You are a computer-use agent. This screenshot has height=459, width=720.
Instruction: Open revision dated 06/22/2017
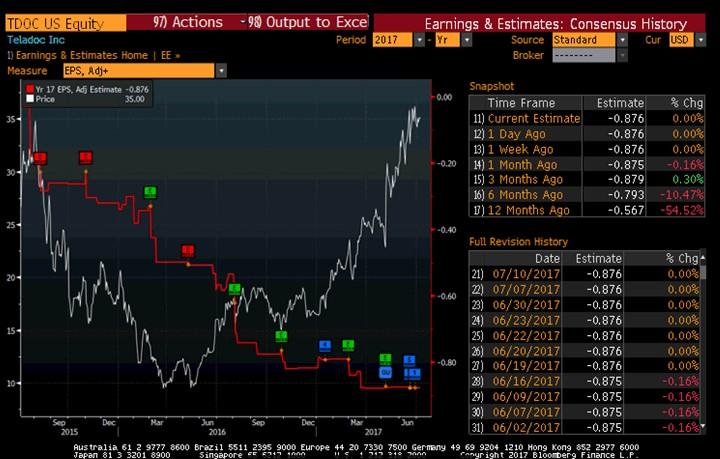pos(584,336)
